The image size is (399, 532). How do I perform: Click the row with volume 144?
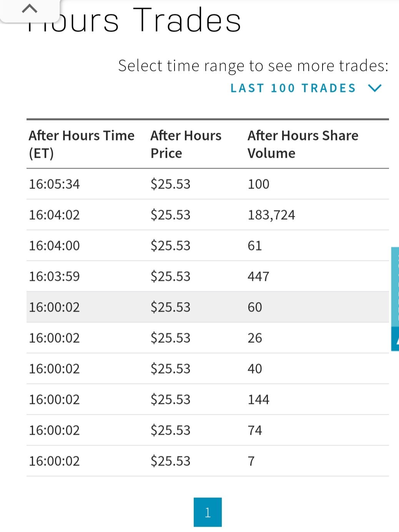208,399
